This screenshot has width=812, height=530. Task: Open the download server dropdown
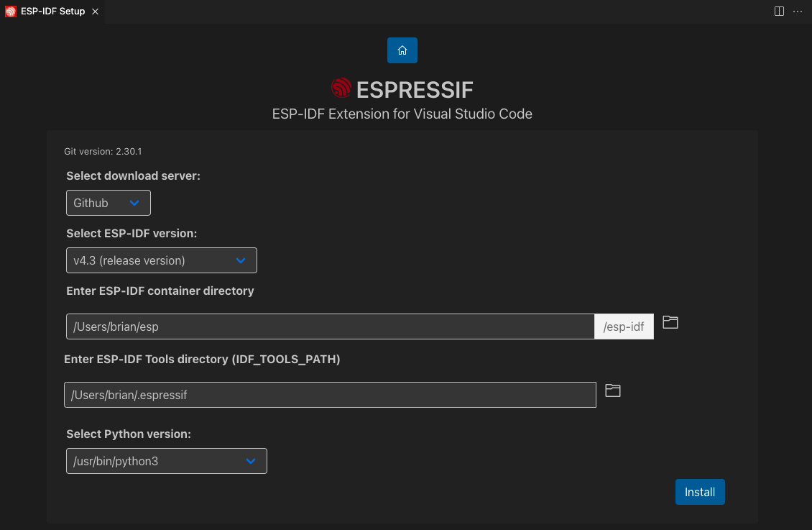point(108,203)
